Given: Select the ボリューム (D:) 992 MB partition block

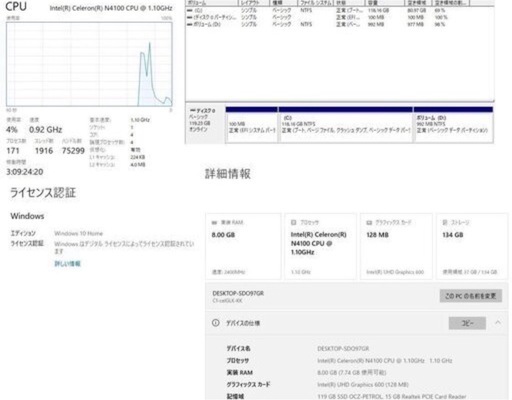Looking at the screenshot, I should (453, 125).
